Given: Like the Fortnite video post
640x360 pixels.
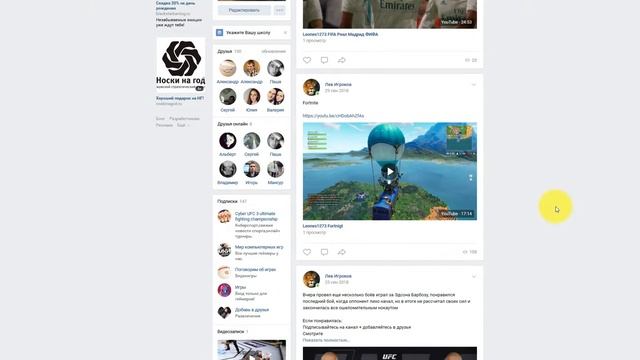Looking at the screenshot, I should click(307, 252).
